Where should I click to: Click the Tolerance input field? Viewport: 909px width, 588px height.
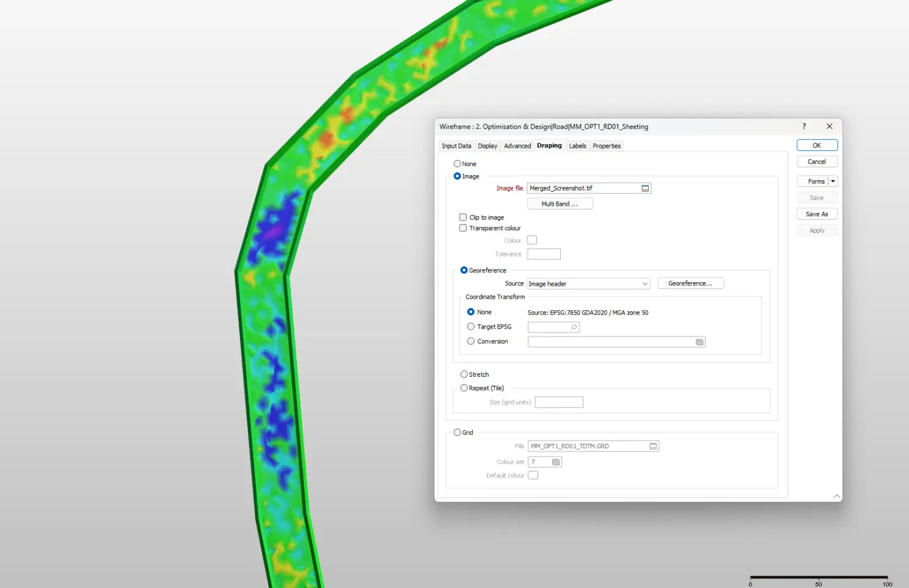click(x=544, y=254)
